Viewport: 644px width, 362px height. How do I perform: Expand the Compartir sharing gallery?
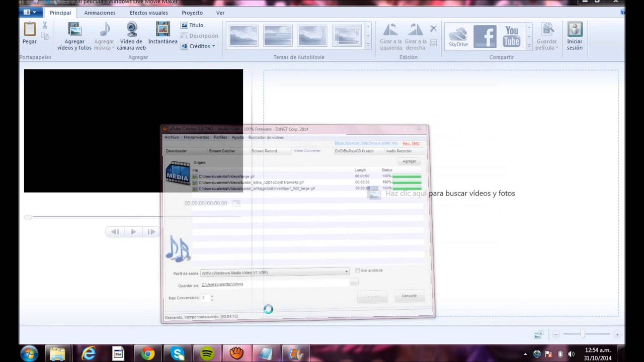(529, 45)
